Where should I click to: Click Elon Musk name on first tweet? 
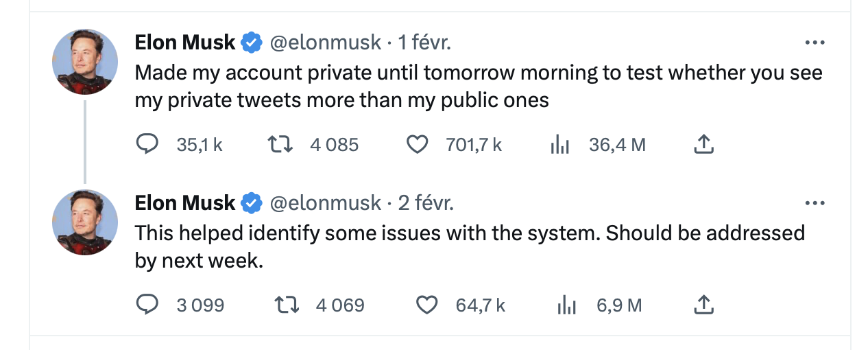[185, 43]
